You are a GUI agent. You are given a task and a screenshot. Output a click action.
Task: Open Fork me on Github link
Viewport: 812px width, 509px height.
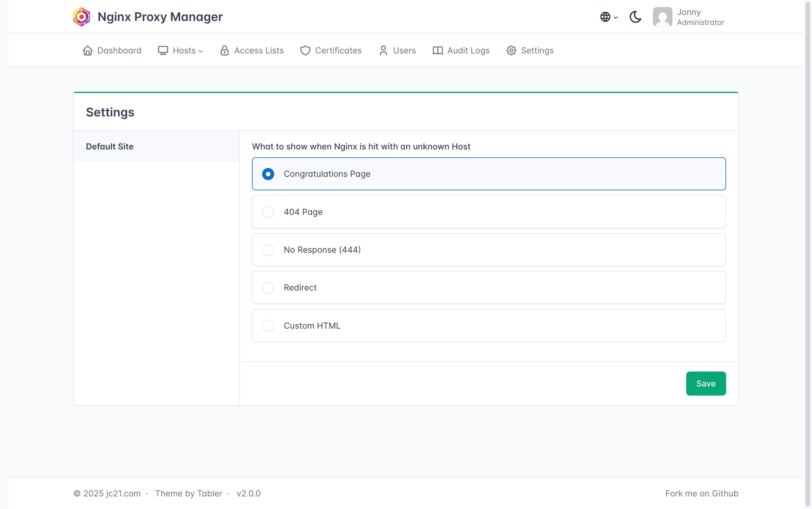701,493
